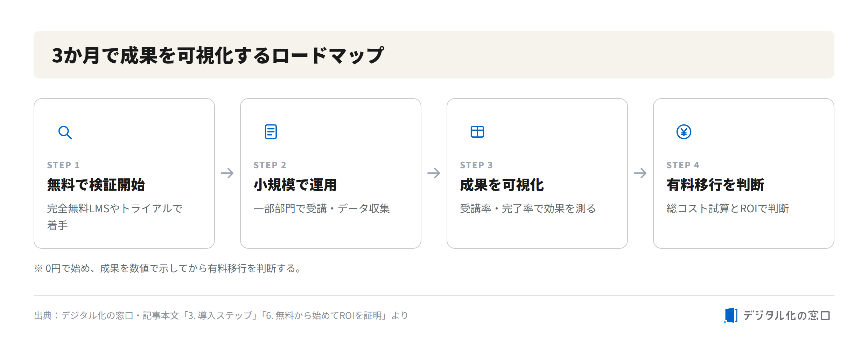868x356 pixels.
Task: Click the デジタル化の窓口 logo text
Action: (787, 316)
